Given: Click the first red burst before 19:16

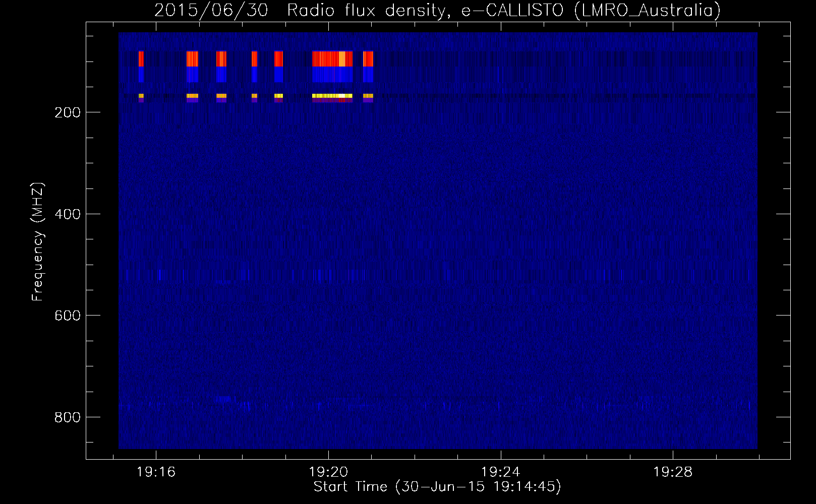Looking at the screenshot, I should pos(141,58).
